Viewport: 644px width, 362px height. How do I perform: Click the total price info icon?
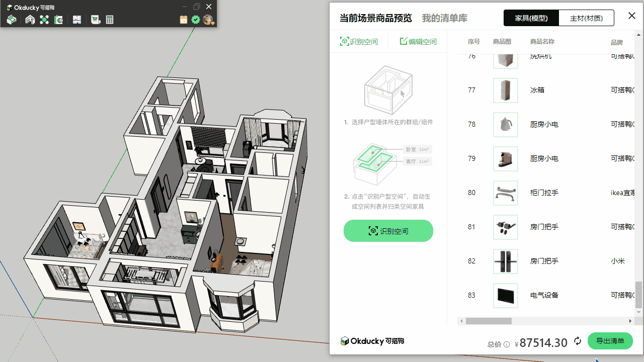[x=507, y=344]
